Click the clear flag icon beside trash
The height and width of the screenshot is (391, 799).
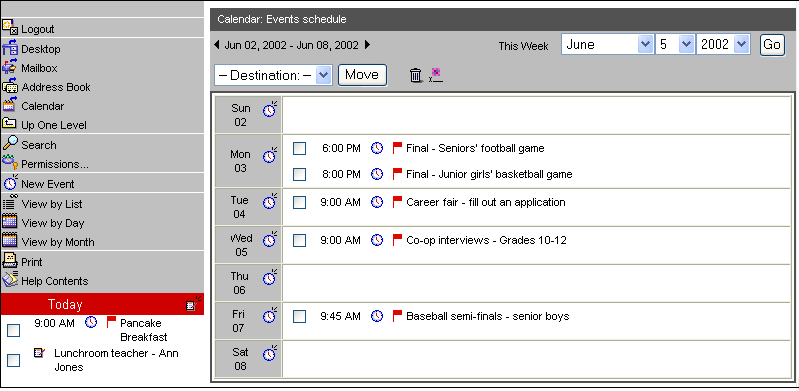[436, 75]
